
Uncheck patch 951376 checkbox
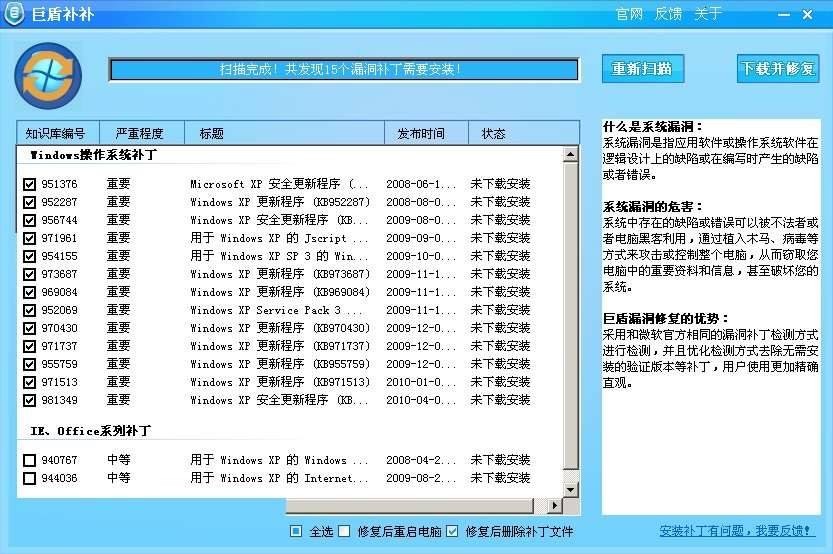[x=29, y=184]
